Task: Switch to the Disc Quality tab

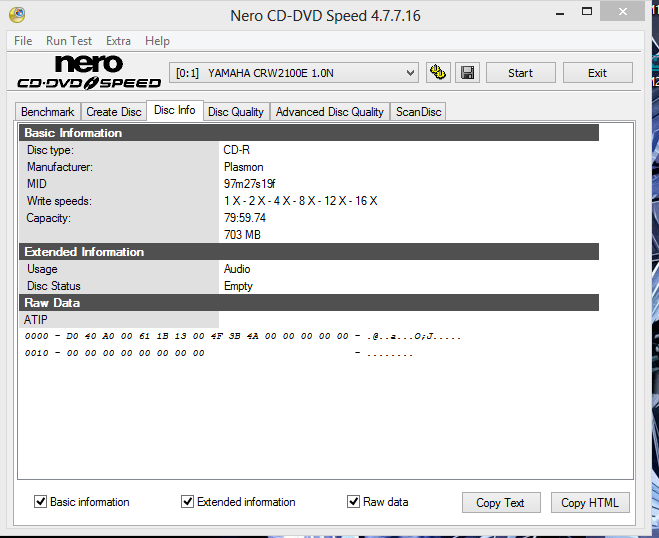Action: click(236, 112)
